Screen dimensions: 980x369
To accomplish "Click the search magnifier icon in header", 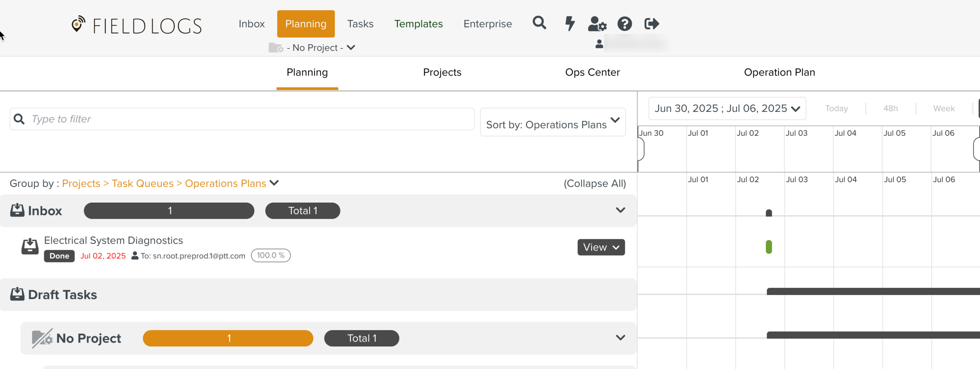I will pos(539,23).
